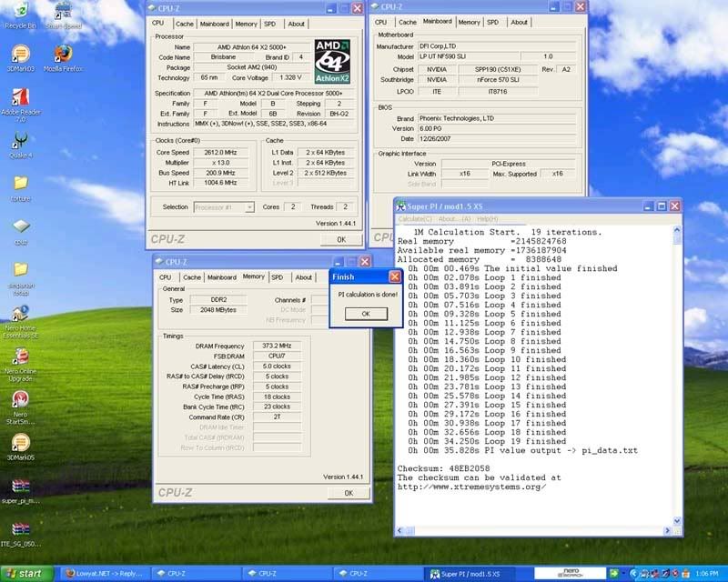Screen dimensions: 728x582
Task: Open the Help menu in Super PI
Action: [488, 218]
